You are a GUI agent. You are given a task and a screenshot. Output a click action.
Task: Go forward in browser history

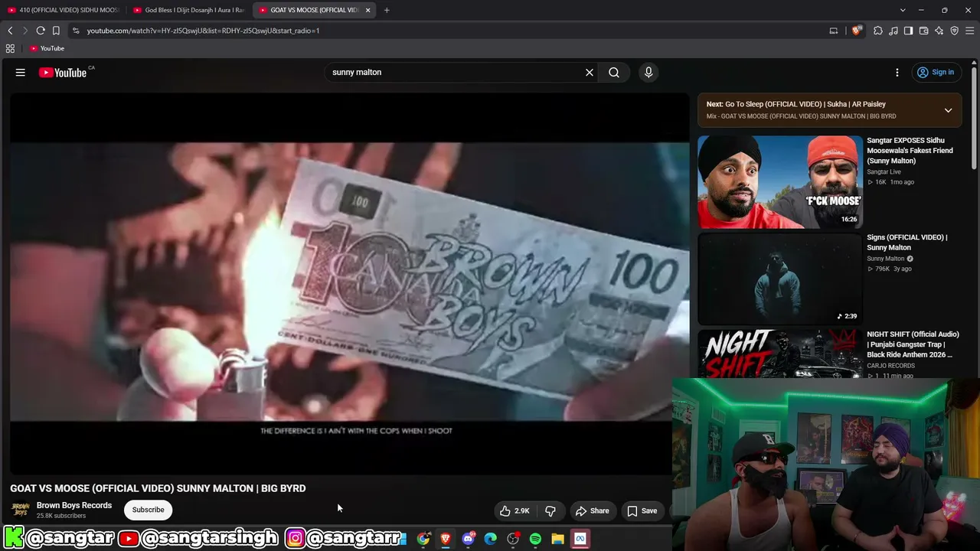tap(24, 31)
